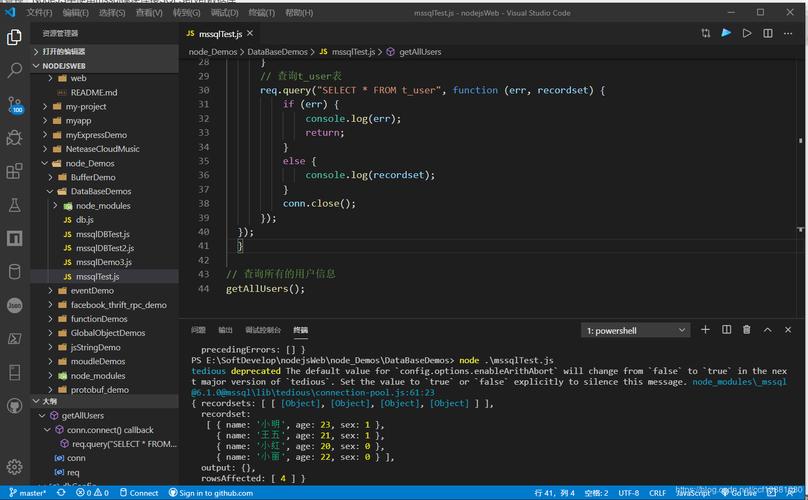
Task: Click the master branch indicator
Action: coord(28,493)
